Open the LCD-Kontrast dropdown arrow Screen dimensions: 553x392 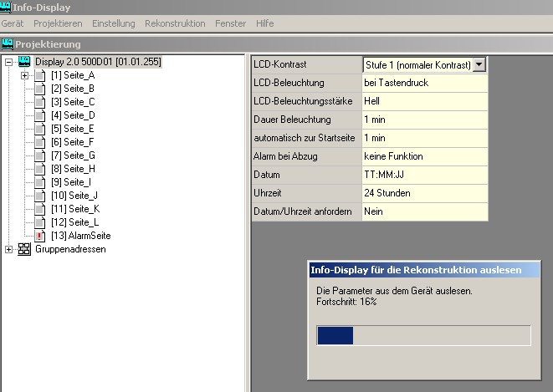(479, 64)
